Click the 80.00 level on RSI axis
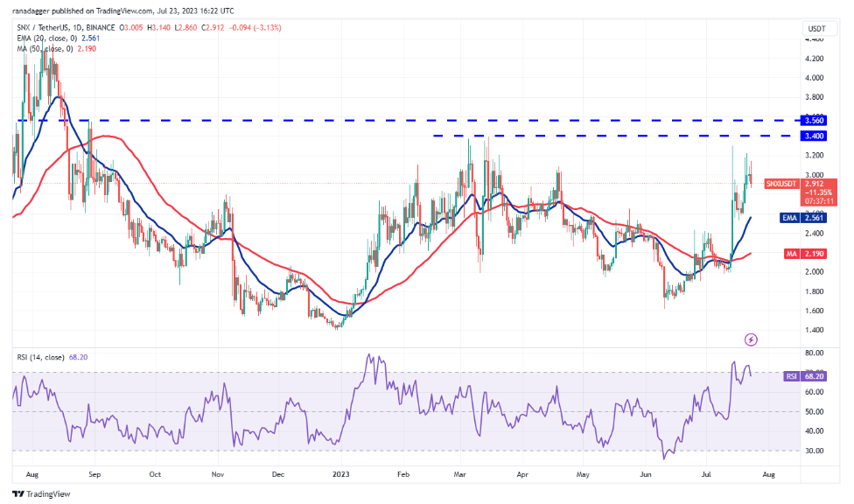The image size is (854, 504). (x=814, y=353)
